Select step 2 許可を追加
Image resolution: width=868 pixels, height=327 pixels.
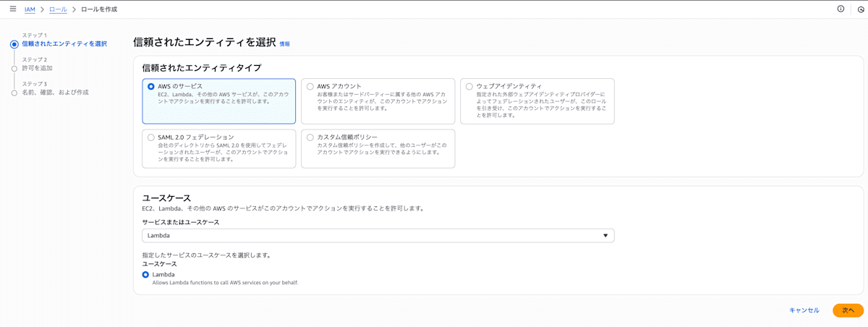point(37,68)
